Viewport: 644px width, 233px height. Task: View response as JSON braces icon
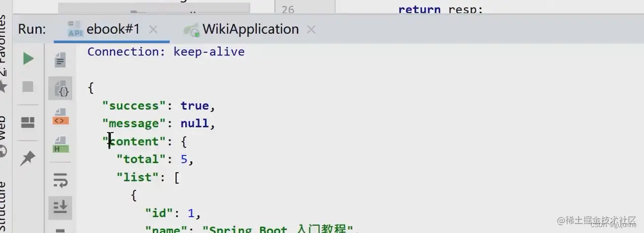tap(60, 88)
